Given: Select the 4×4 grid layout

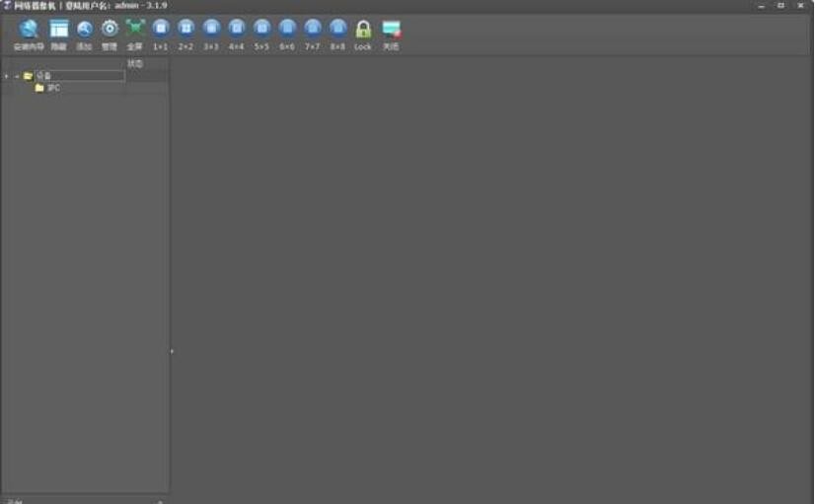Looking at the screenshot, I should [237, 30].
